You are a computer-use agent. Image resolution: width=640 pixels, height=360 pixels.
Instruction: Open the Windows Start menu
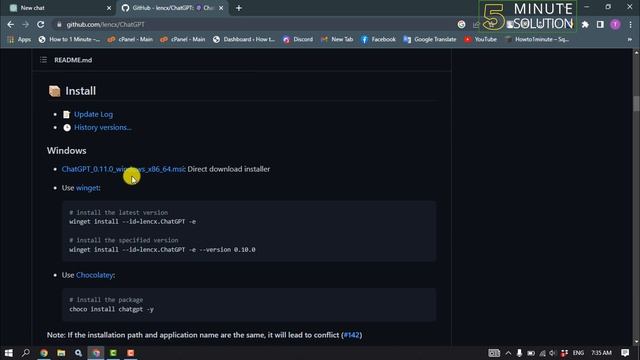click(9, 353)
